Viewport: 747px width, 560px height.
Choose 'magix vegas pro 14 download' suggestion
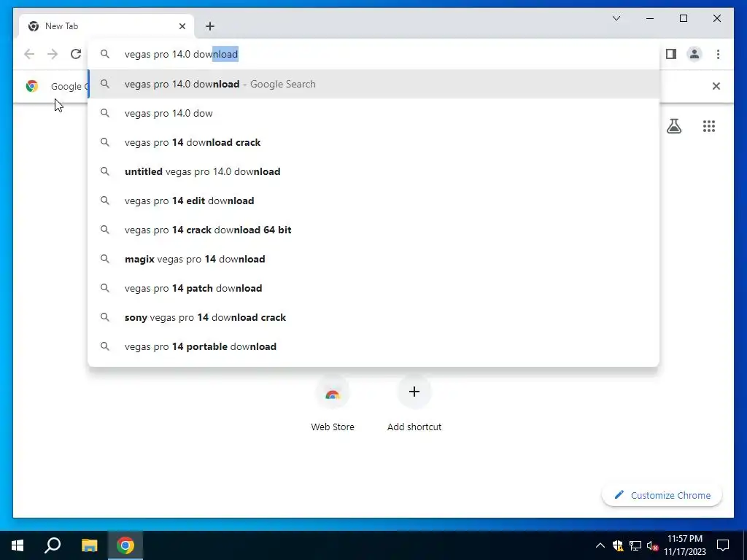pyautogui.click(x=374, y=259)
